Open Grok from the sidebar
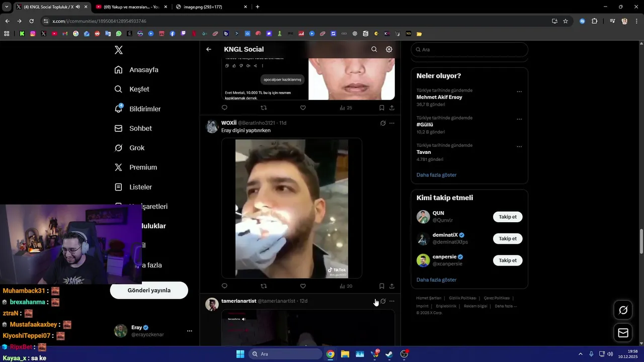644x362 pixels. 129,148
